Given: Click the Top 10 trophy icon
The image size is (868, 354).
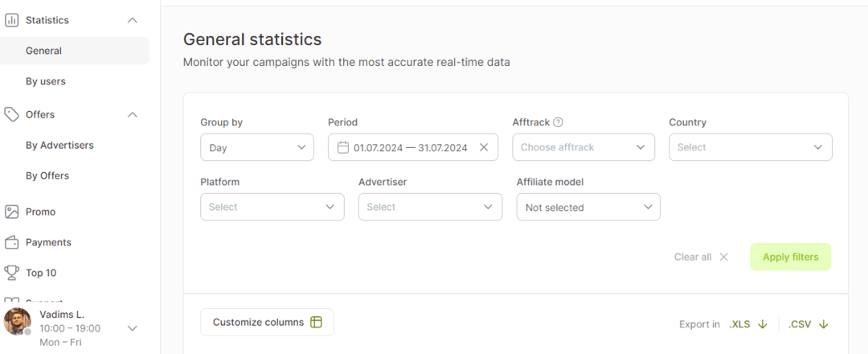Looking at the screenshot, I should click(x=12, y=273).
